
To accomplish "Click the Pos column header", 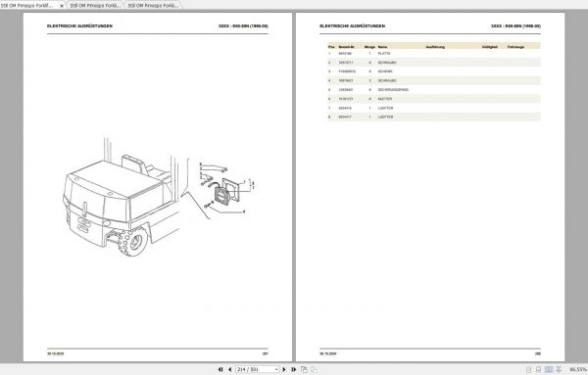I will click(331, 47).
